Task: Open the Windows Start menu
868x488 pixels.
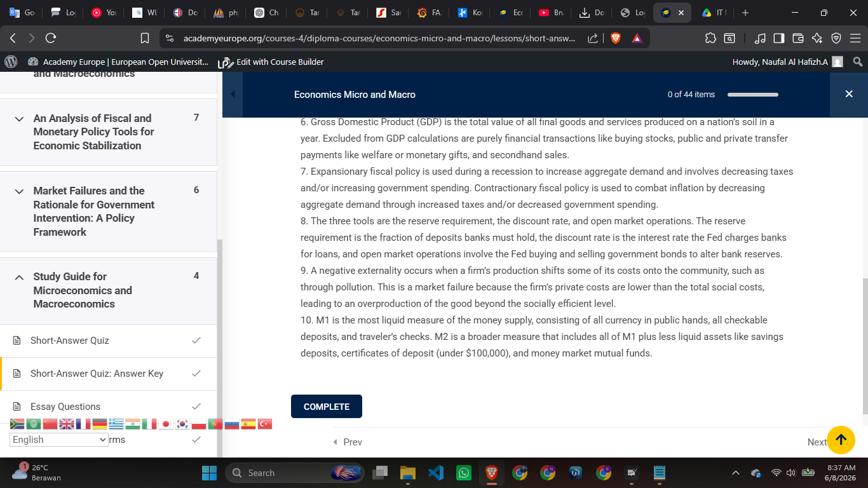Action: coord(209,473)
